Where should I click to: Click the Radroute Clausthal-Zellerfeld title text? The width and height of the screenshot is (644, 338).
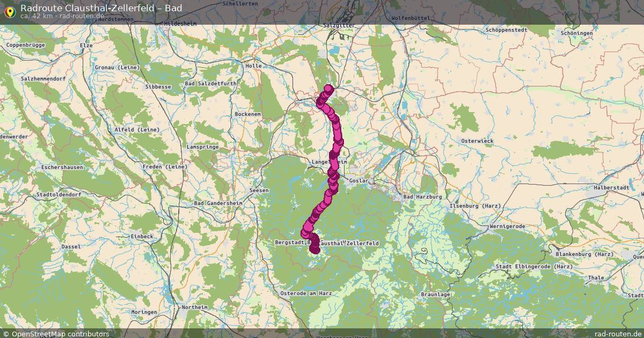click(x=101, y=8)
